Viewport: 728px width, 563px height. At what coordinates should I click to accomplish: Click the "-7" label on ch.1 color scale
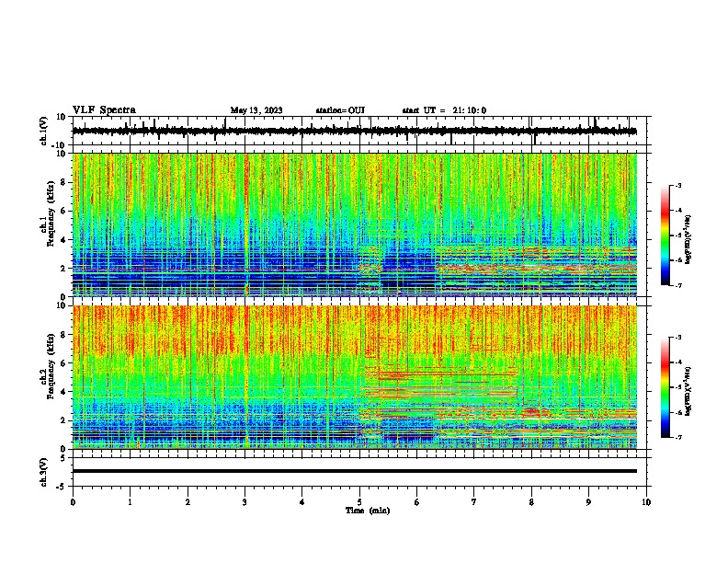click(x=678, y=285)
